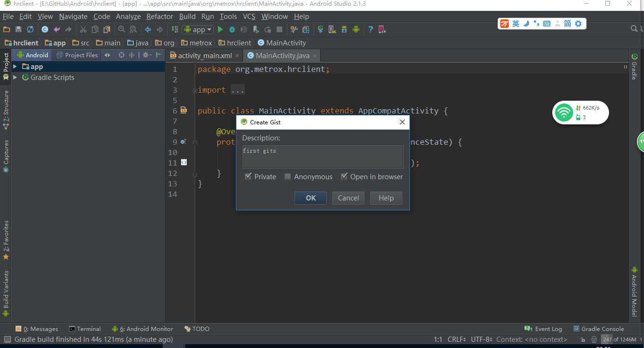Open Messages tool window

[x=37, y=329]
